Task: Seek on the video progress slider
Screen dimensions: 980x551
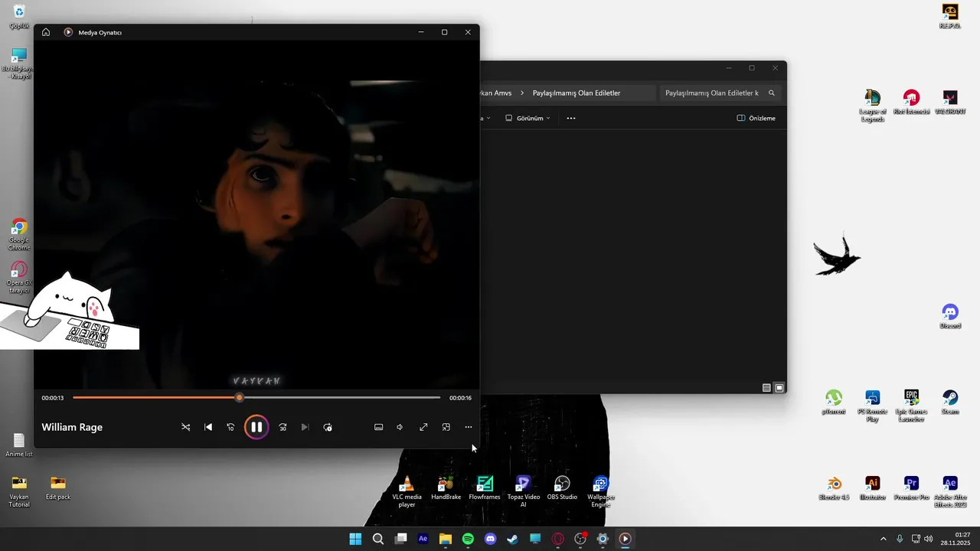Action: (256, 398)
